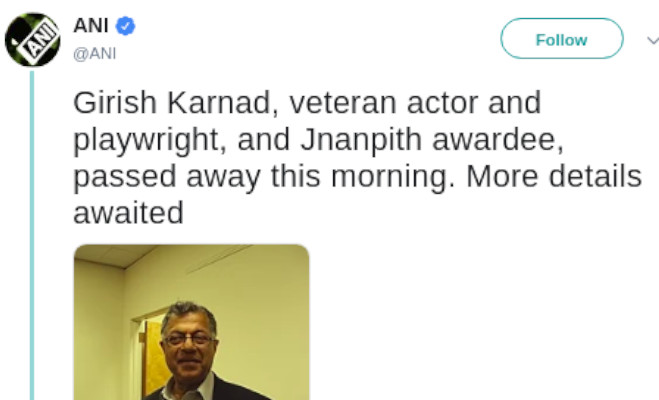The image size is (659, 400).
Task: Click the man's glasses in the photo
Action: click(x=188, y=339)
